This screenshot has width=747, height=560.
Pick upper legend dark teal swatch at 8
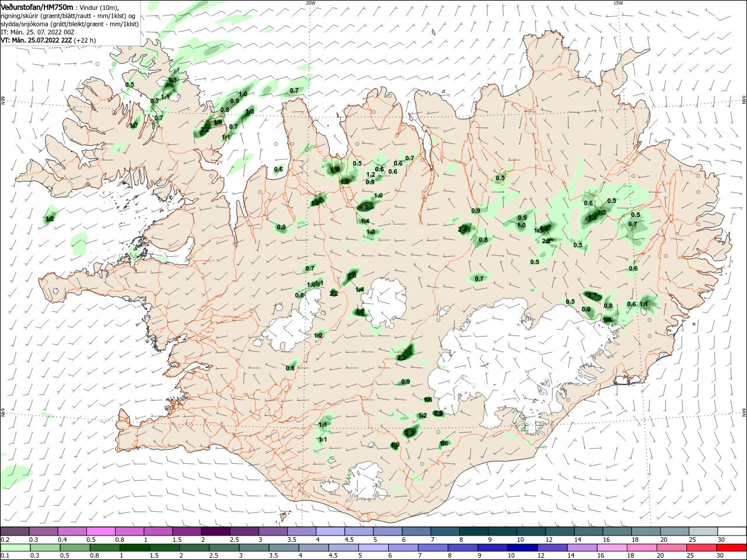coord(473,531)
